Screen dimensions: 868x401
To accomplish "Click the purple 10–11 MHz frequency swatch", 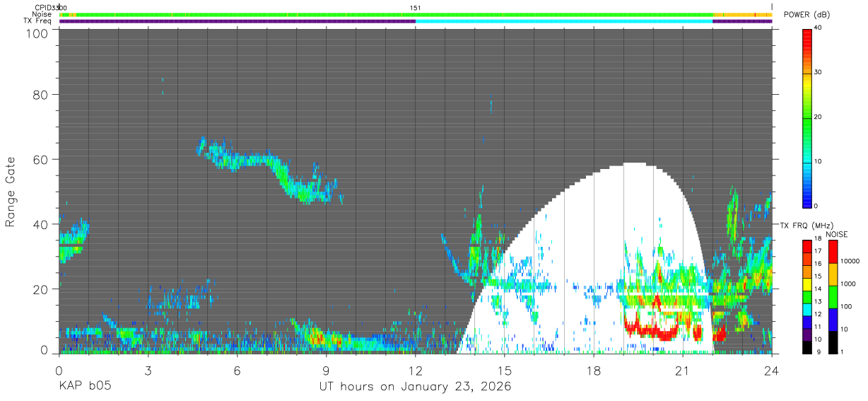I will point(807,334).
